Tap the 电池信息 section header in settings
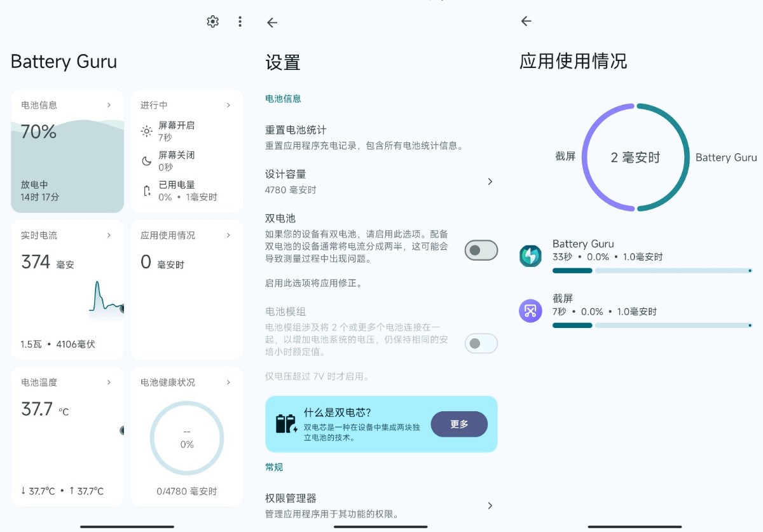Viewport: 763px width, 532px height. (283, 99)
